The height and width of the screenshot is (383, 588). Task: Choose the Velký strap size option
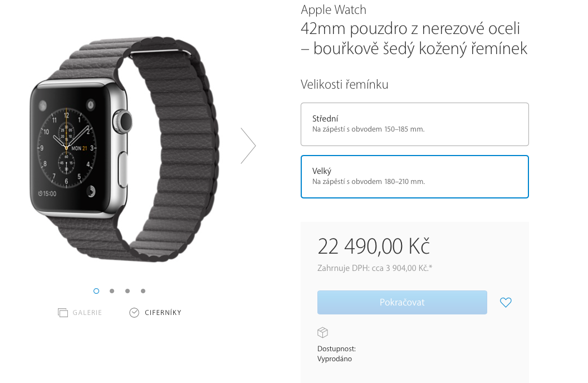[x=415, y=177]
